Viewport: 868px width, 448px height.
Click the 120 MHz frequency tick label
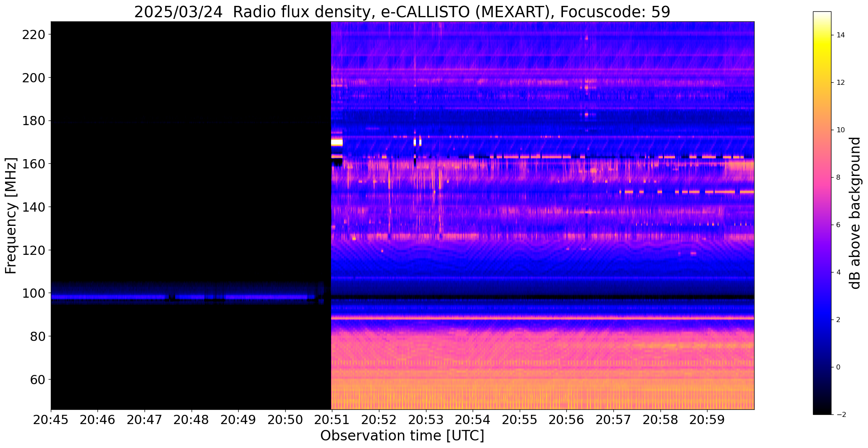[33, 250]
